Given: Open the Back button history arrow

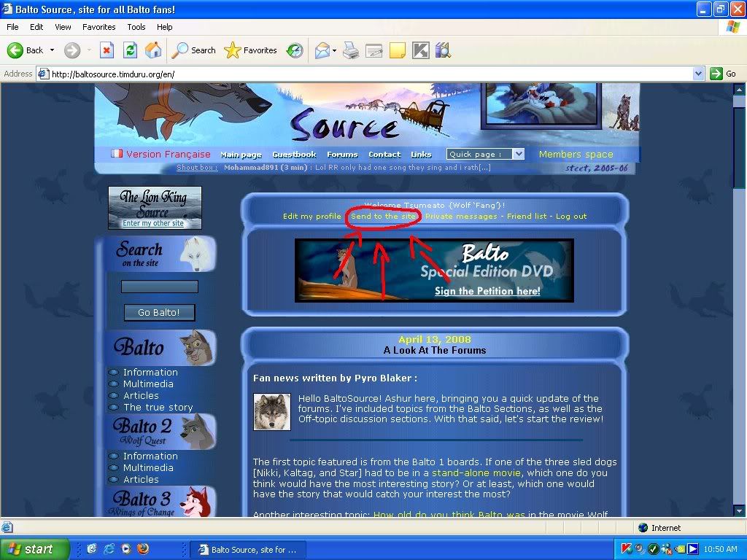Looking at the screenshot, I should coord(52,50).
